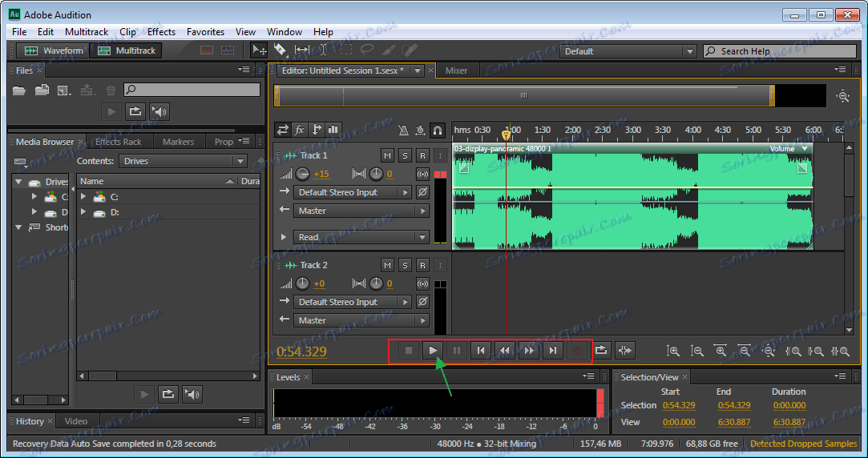The width and height of the screenshot is (868, 458).
Task: Select the Razor tool in toolbar
Action: (x=280, y=50)
